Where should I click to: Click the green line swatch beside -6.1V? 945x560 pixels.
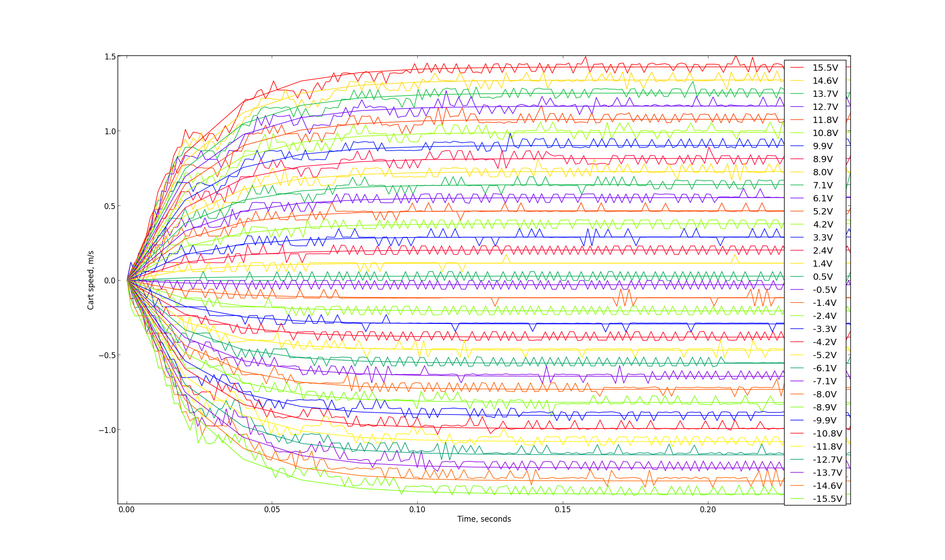797,368
